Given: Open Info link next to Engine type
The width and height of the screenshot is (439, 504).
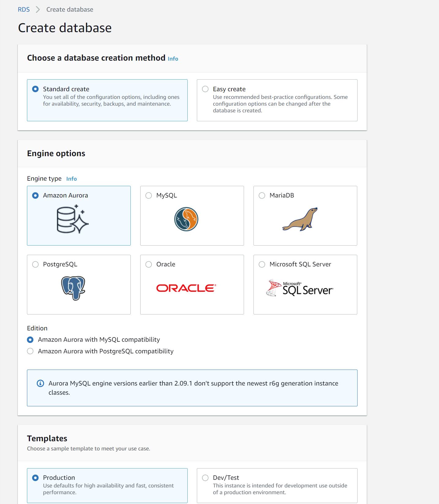Looking at the screenshot, I should pos(72,179).
